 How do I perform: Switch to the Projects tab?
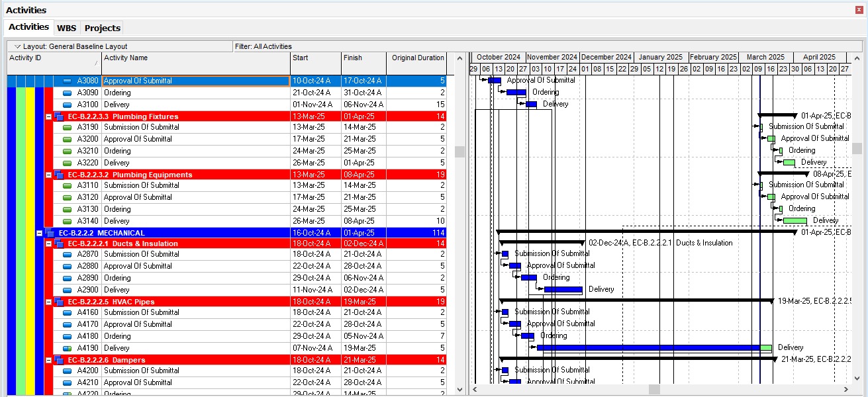pos(103,28)
